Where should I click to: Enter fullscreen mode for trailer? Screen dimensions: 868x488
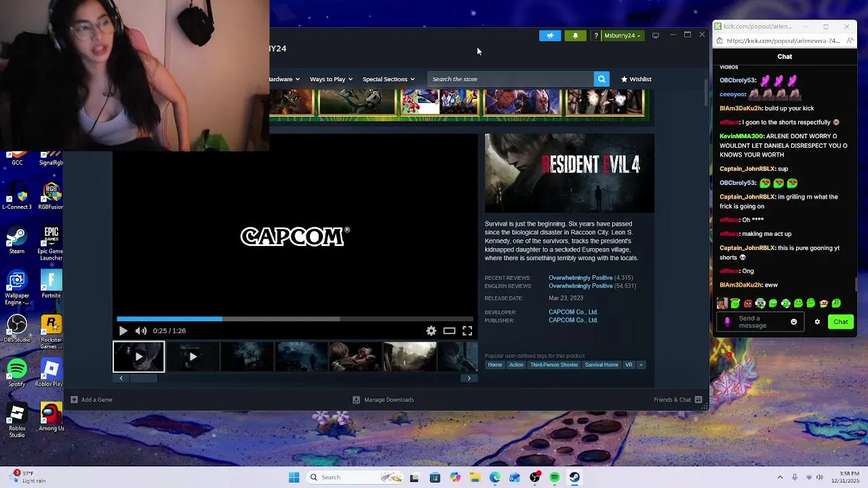point(467,331)
